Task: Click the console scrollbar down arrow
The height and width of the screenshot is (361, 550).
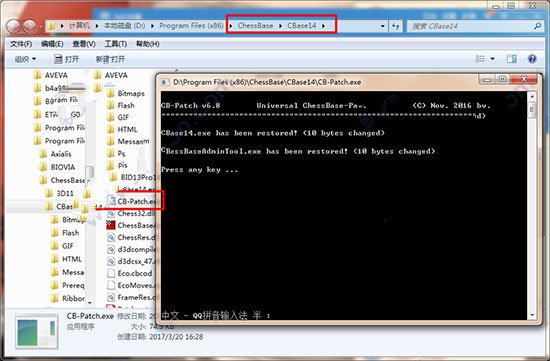Action: pyautogui.click(x=532, y=315)
